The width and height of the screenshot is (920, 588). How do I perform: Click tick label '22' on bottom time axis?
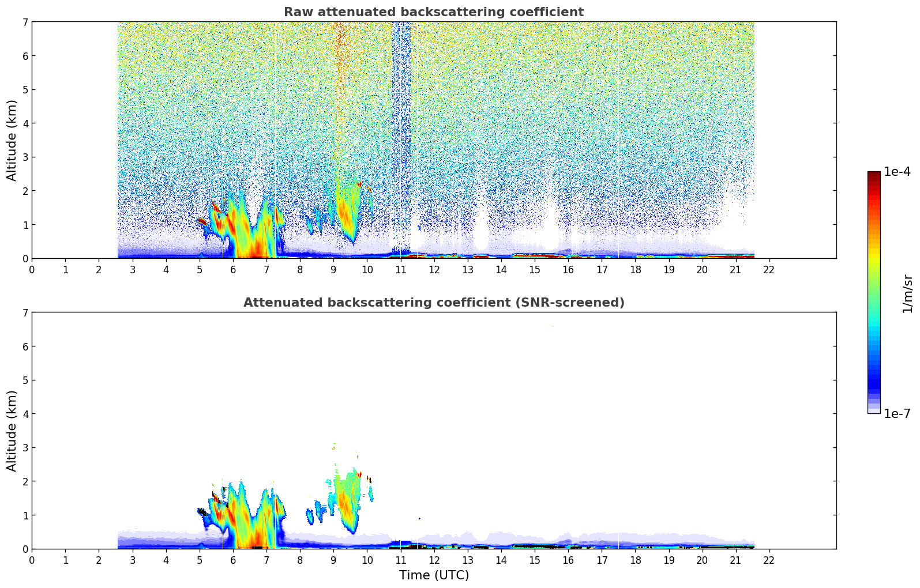point(769,560)
